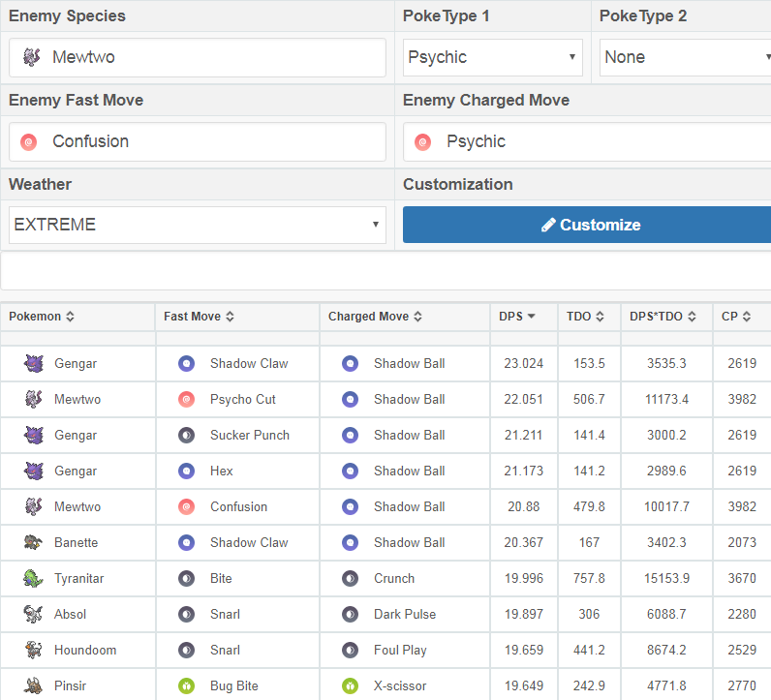
Task: Click the Enemy Charged Move Psychic input
Action: pyautogui.click(x=587, y=142)
